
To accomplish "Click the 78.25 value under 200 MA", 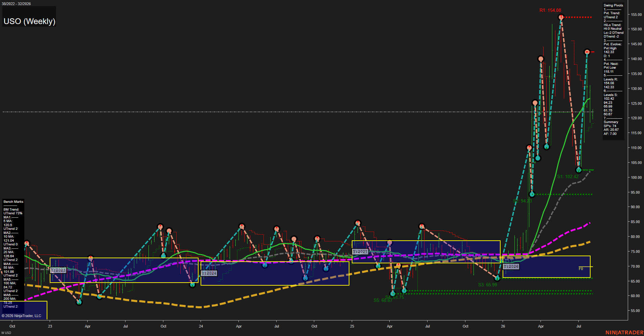I will tap(8, 303).
